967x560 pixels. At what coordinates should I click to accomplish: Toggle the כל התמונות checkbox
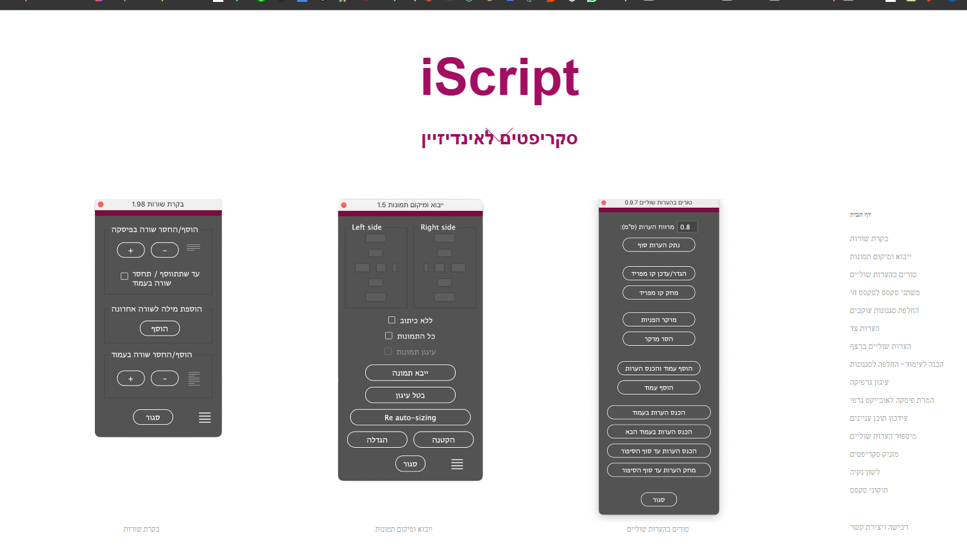[389, 335]
